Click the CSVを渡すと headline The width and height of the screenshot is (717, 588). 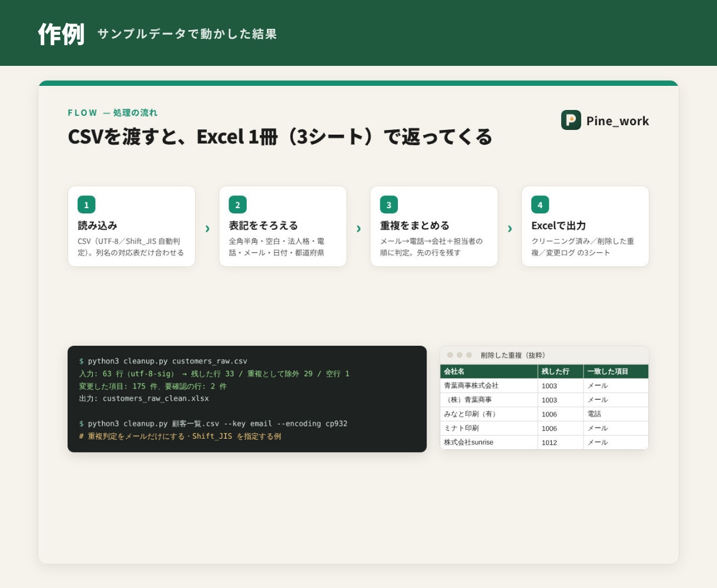coord(280,136)
